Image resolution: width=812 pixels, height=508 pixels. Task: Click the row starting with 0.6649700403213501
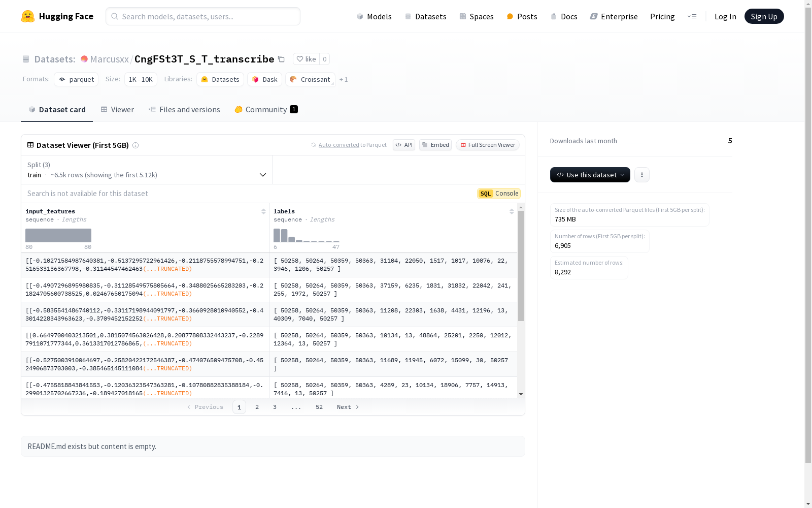(269, 339)
